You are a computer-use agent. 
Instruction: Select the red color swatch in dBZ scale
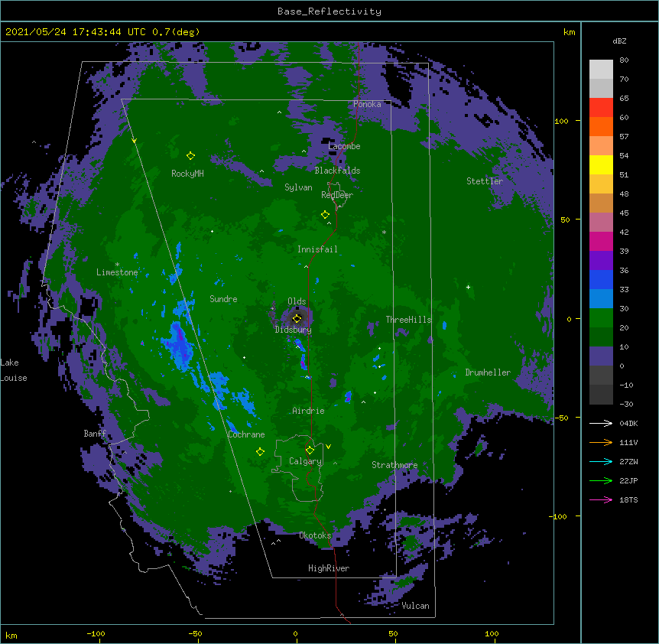tap(601, 108)
